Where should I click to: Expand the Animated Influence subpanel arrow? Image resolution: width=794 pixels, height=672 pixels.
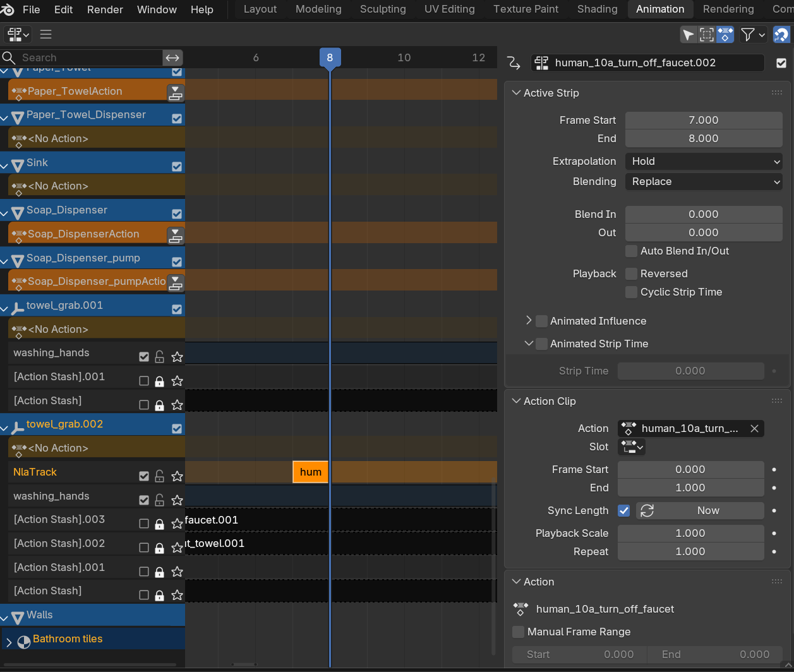(529, 320)
